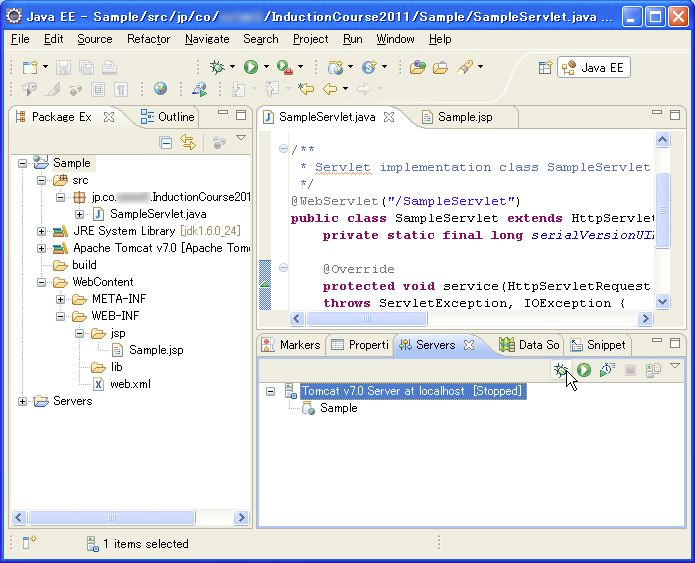This screenshot has height=563, width=695.
Task: Open Servers view menu triangle
Action: 675,366
